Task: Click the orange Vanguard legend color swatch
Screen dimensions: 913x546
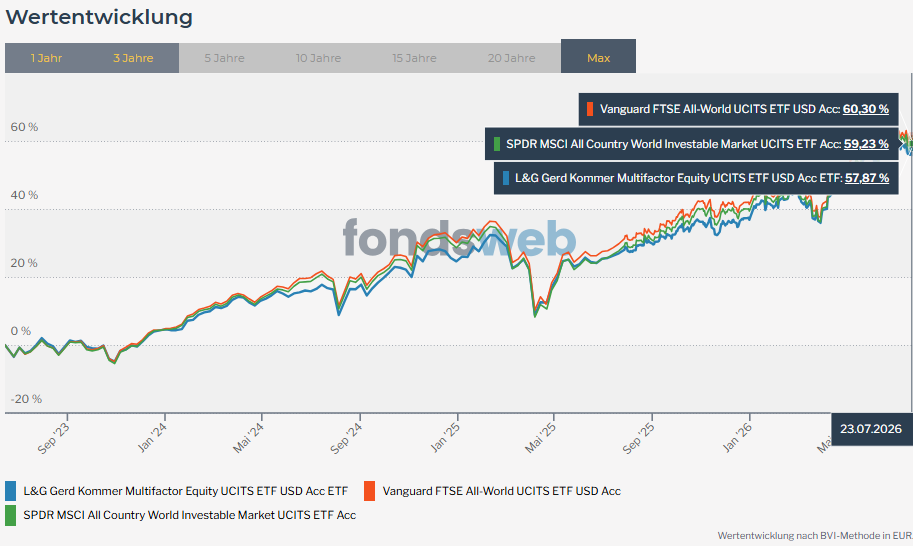Action: tap(369, 491)
